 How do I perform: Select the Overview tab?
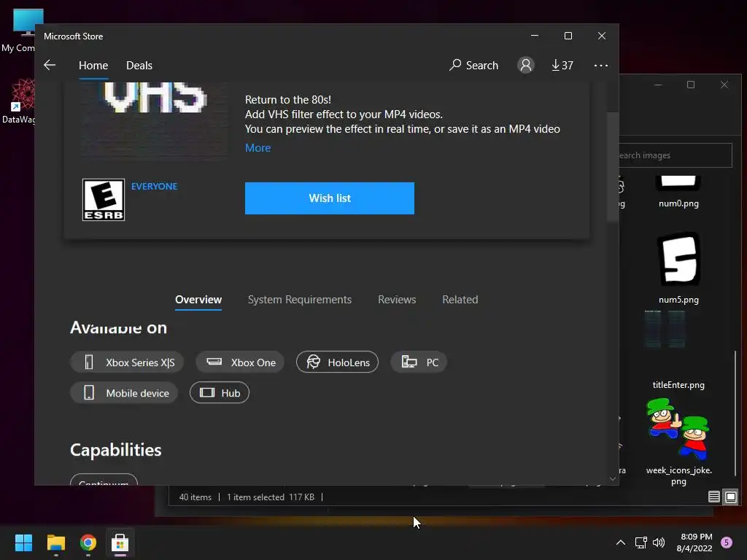198,300
